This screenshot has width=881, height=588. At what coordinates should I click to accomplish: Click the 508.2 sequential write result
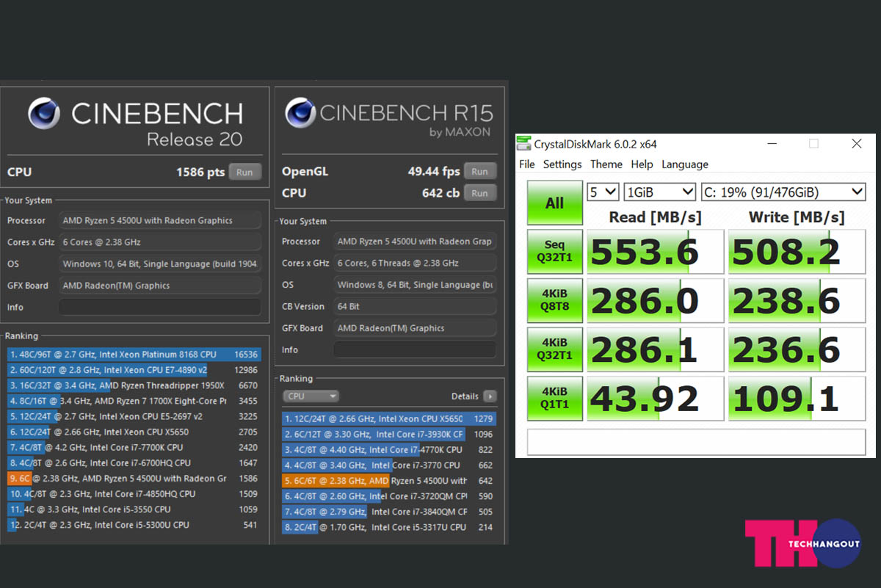click(797, 252)
